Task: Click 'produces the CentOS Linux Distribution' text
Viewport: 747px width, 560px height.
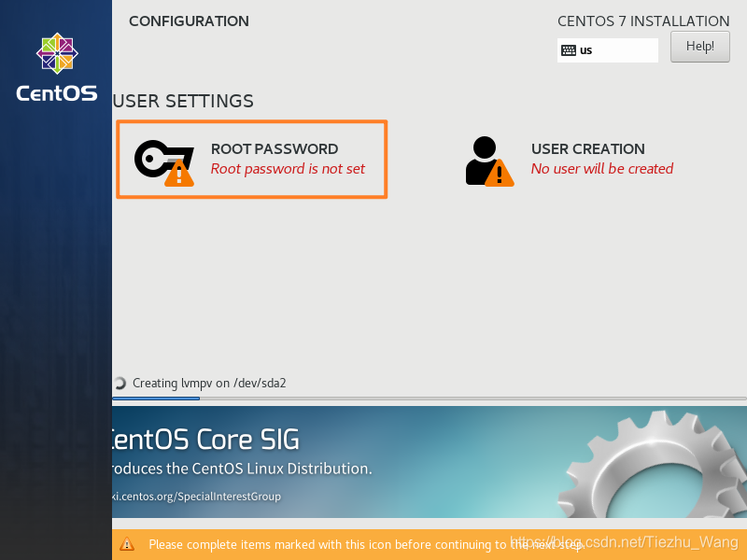Action: 242,469
